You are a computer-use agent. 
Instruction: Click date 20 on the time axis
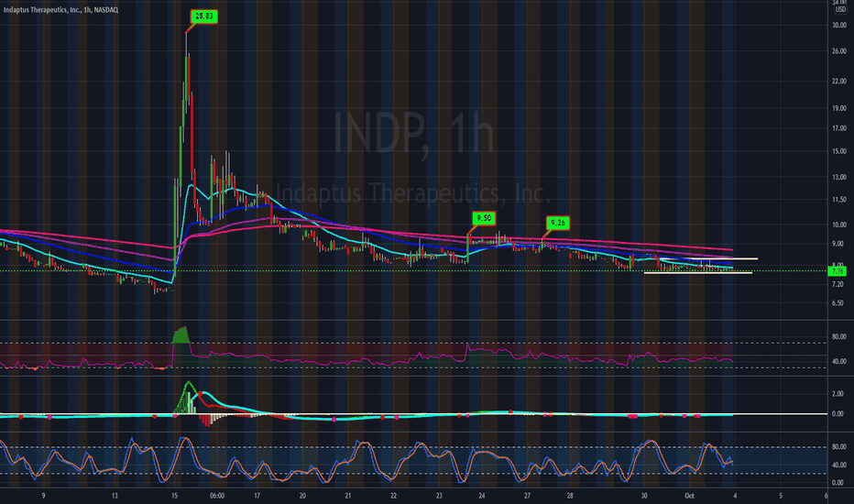(302, 496)
